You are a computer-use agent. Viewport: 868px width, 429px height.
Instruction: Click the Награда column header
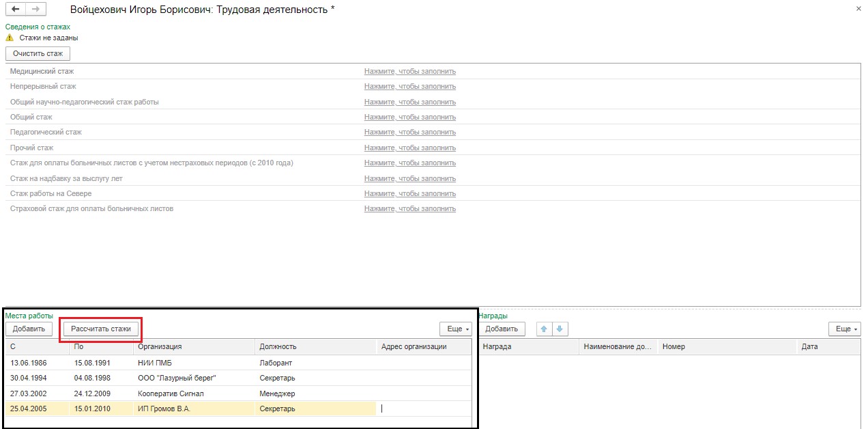[x=528, y=346]
